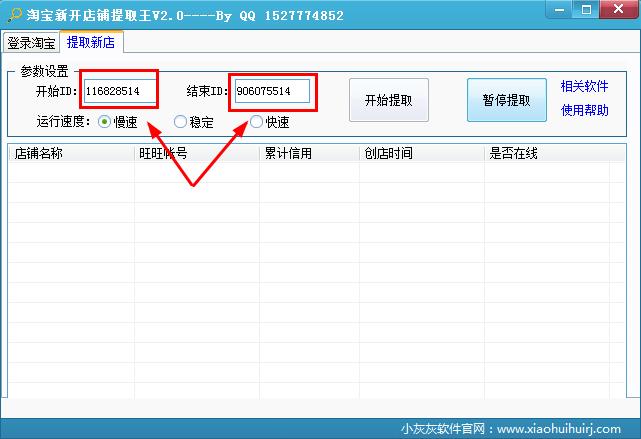The height and width of the screenshot is (439, 641).
Task: Minimize the 淘宝新开店铺提取王 window
Action: pyautogui.click(x=562, y=12)
